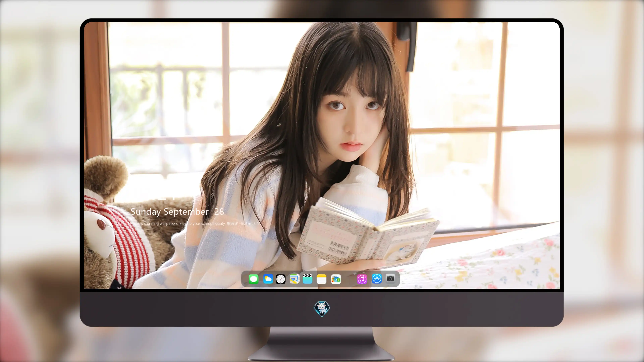The width and height of the screenshot is (644, 362).
Task: Open the green Messages app in dock
Action: point(254,279)
